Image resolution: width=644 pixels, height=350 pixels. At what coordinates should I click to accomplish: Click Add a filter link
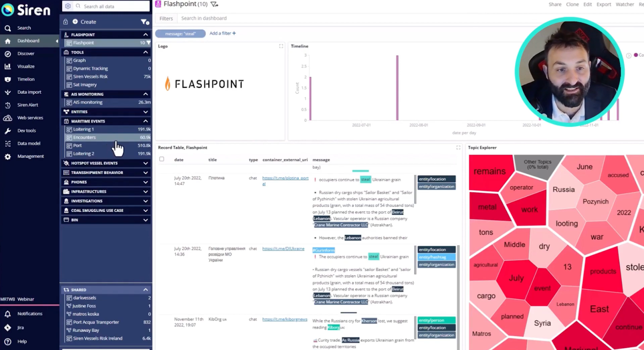coord(223,33)
